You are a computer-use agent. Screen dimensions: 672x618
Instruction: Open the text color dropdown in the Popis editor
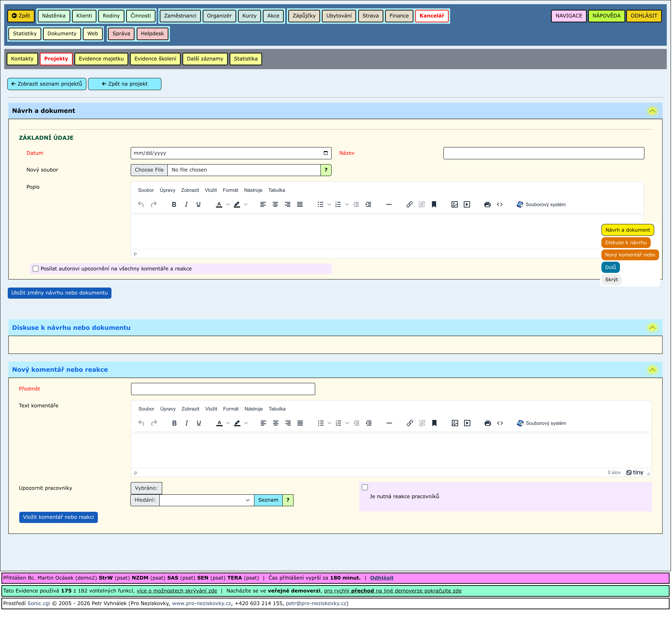point(228,205)
